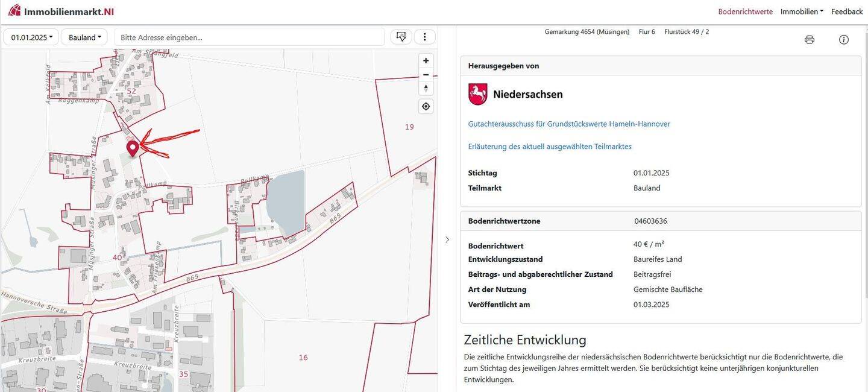Center map on my current location
The width and height of the screenshot is (868, 392).
pyautogui.click(x=426, y=106)
